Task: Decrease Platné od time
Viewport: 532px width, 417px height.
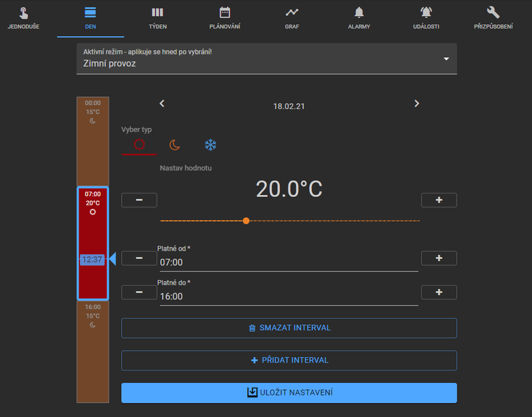Action: 139,258
